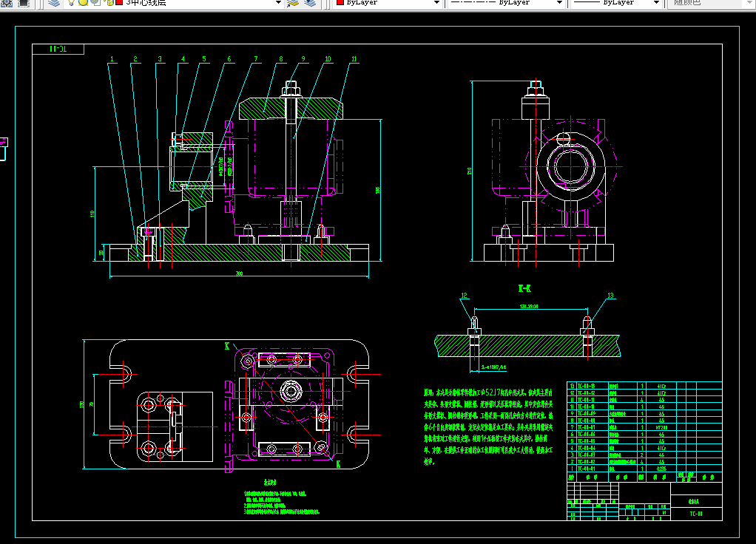Viewport: 756px width, 544px height.
Task: Expand the linetype dropdown arrow
Action: point(559,3)
